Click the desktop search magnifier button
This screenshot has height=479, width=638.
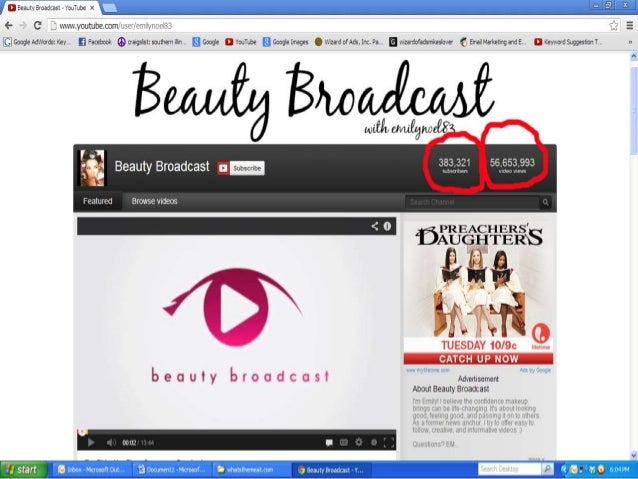coord(548,470)
